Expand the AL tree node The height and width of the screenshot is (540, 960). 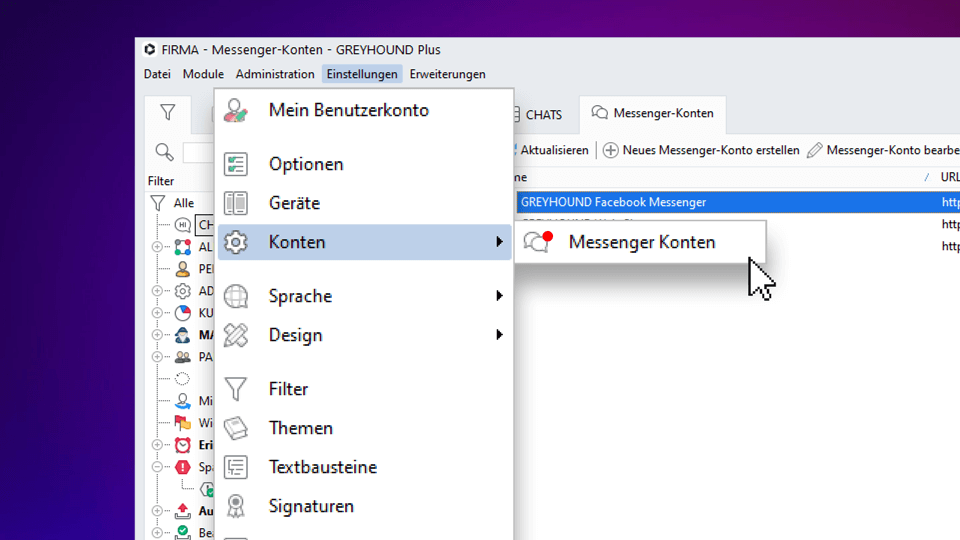(x=157, y=247)
